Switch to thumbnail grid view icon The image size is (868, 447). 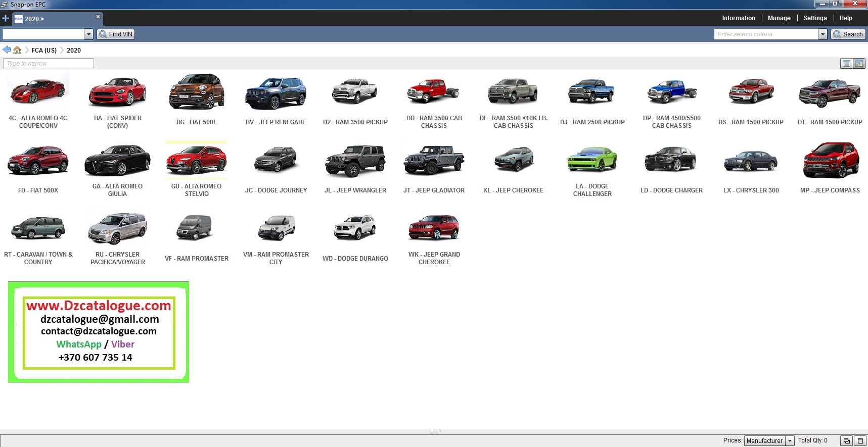pyautogui.click(x=859, y=64)
